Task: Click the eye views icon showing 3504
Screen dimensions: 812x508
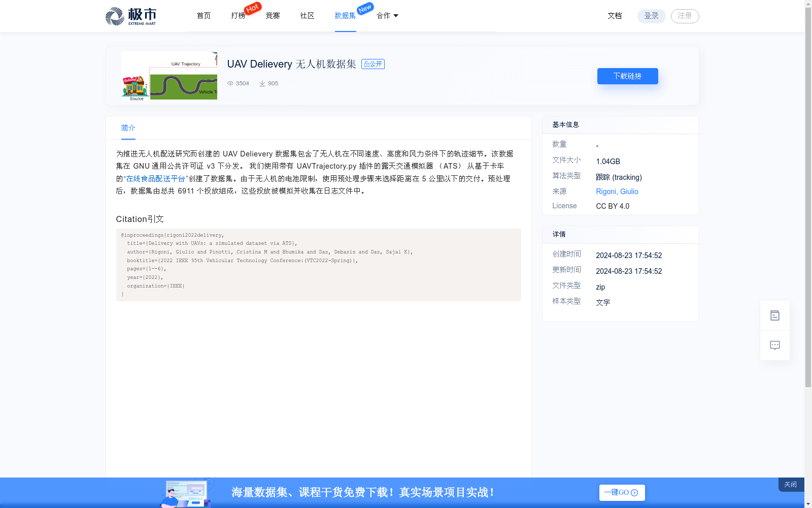Action: point(230,83)
